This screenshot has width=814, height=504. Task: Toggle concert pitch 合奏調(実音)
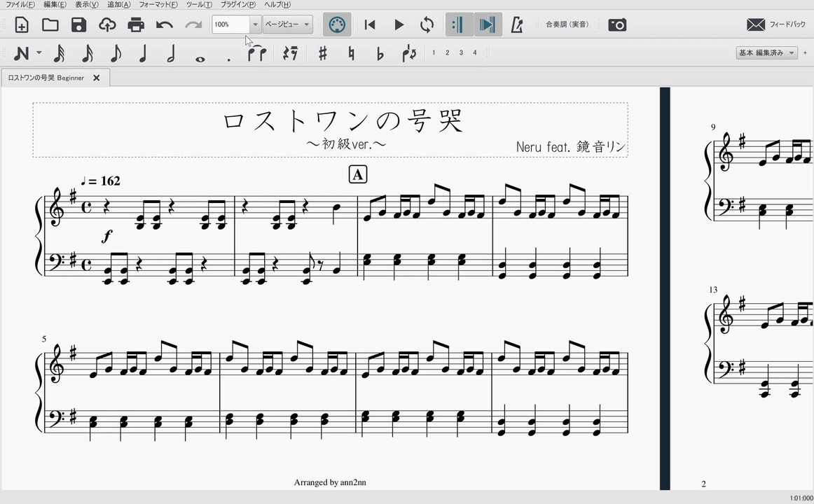(x=567, y=24)
